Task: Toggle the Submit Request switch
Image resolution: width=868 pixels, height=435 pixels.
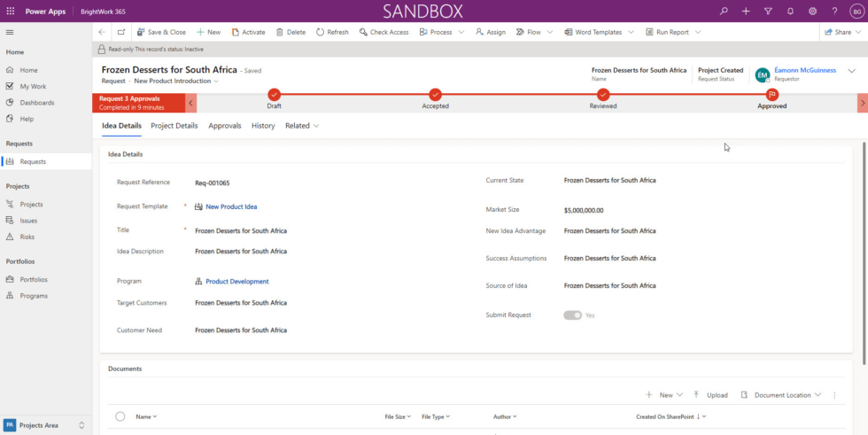Action: pyautogui.click(x=572, y=315)
